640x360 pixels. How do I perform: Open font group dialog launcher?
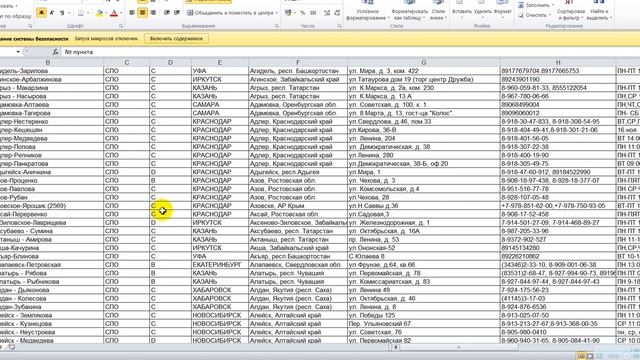coord(121,26)
